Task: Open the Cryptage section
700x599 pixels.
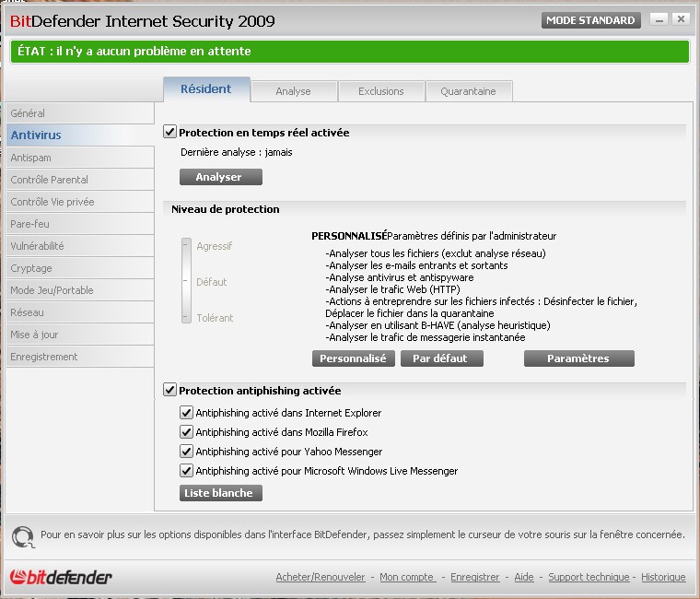Action: tap(80, 268)
